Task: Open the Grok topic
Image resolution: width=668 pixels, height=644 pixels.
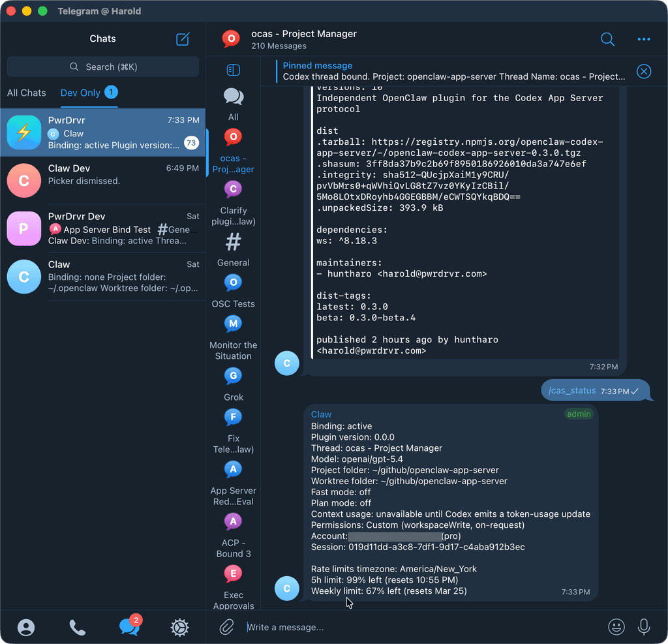Action: coord(234,384)
